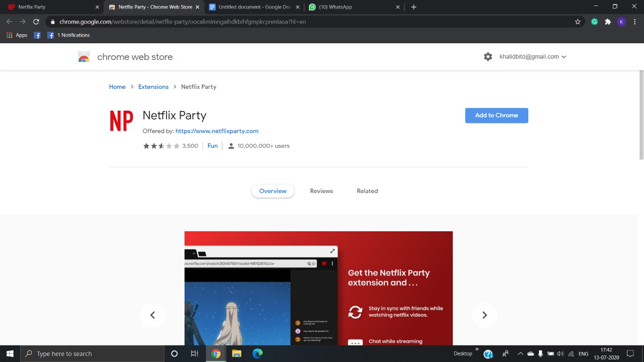Open the Related tab
The image size is (644, 362).
tap(367, 191)
